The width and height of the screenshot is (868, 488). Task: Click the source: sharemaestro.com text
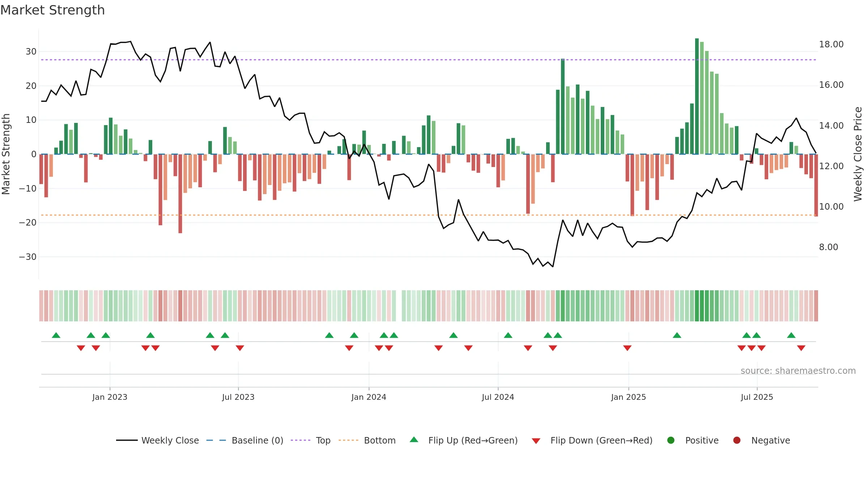tap(798, 371)
